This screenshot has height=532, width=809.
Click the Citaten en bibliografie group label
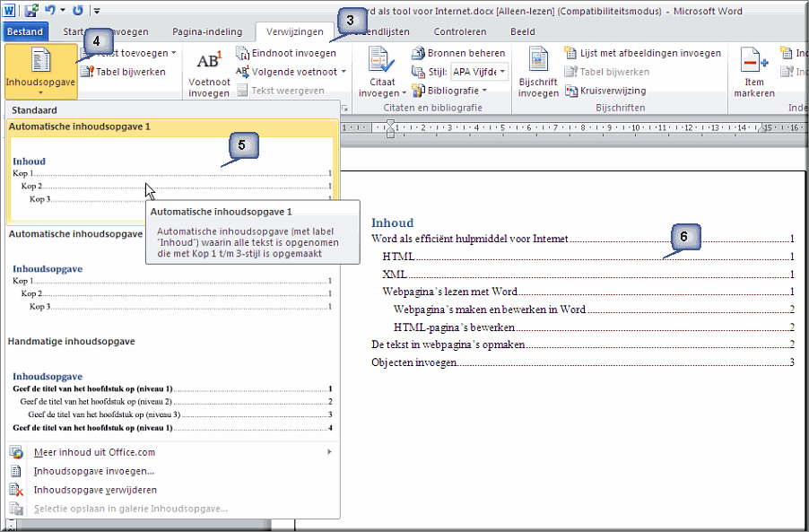[432, 108]
